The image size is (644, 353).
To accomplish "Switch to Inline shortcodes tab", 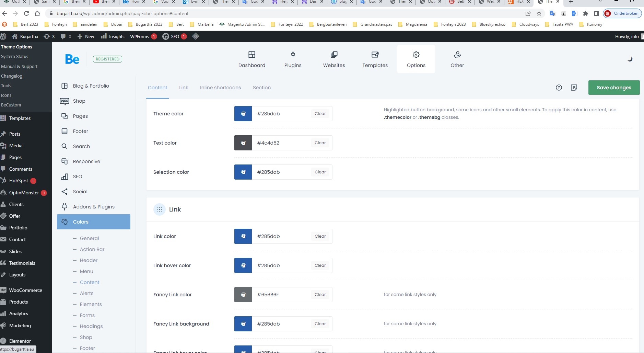I will (x=220, y=88).
